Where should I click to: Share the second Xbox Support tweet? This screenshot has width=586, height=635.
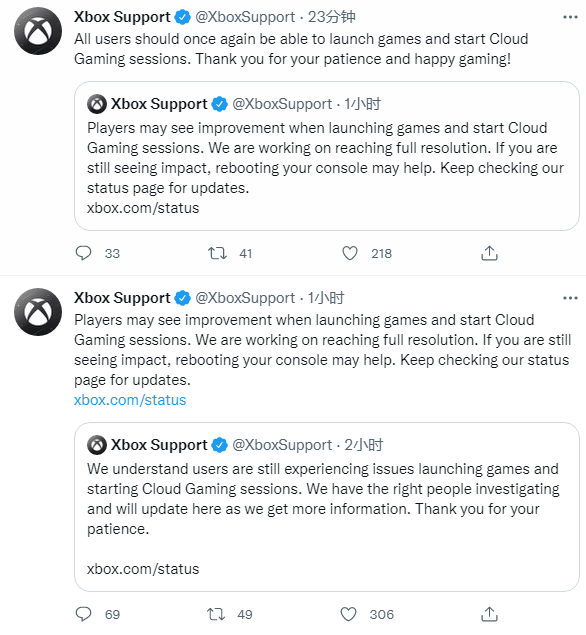click(x=489, y=614)
